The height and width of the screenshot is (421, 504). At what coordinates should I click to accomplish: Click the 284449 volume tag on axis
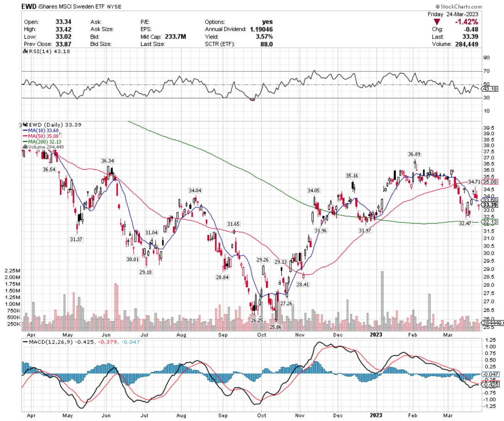pyautogui.click(x=493, y=323)
